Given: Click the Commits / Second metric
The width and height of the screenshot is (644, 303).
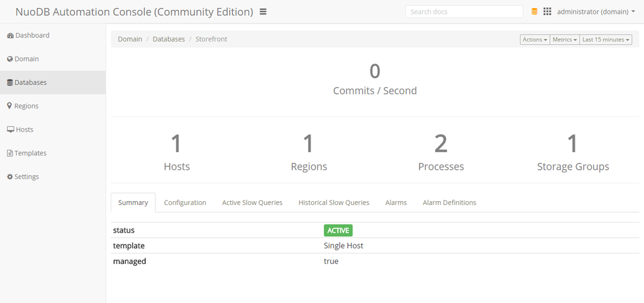Looking at the screenshot, I should 375,79.
